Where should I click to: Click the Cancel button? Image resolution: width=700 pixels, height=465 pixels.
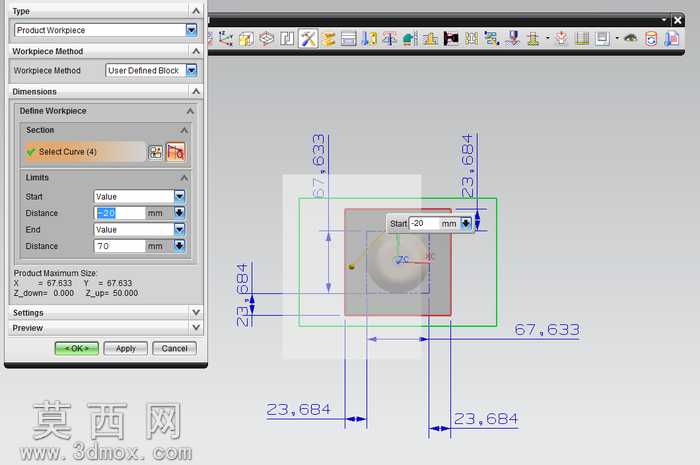[x=174, y=349]
